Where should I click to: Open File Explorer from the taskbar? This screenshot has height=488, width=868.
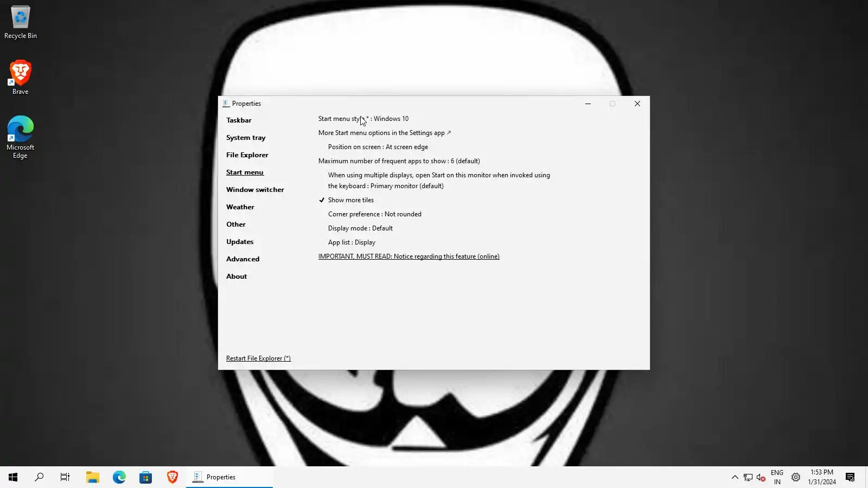point(92,477)
